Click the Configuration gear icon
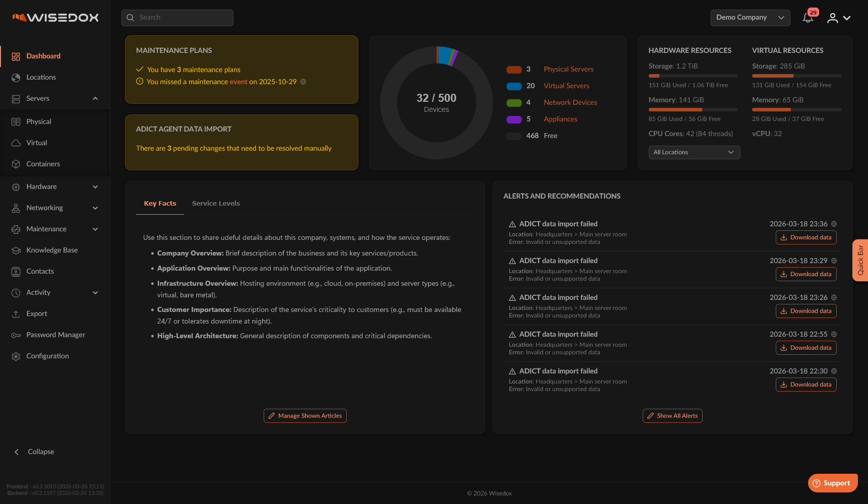Viewport: 868px width, 504px height. coord(16,356)
